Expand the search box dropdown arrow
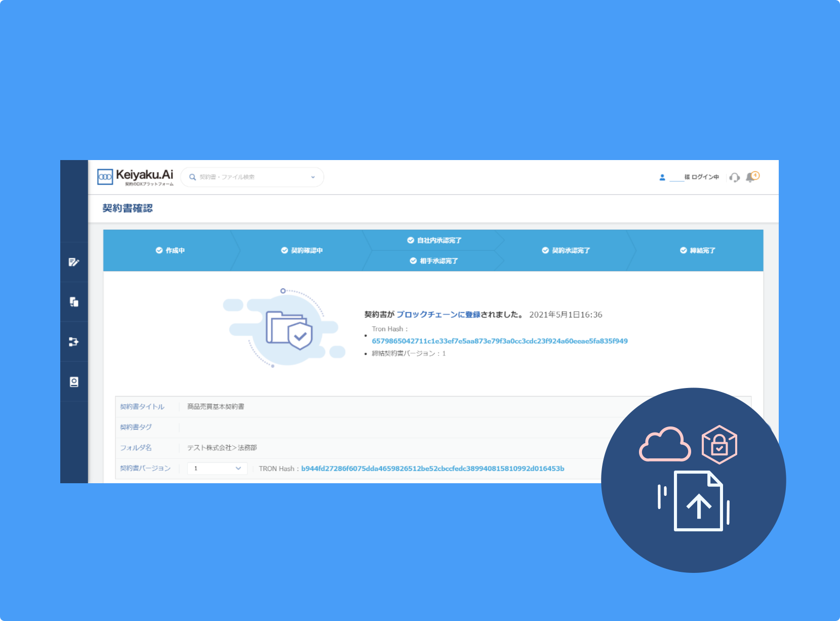840x621 pixels. click(x=313, y=177)
